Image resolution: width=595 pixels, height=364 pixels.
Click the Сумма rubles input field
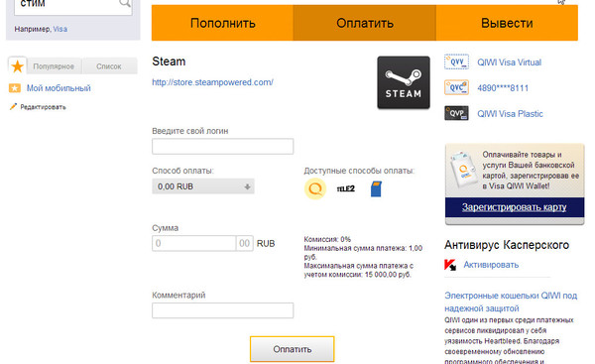pos(194,243)
